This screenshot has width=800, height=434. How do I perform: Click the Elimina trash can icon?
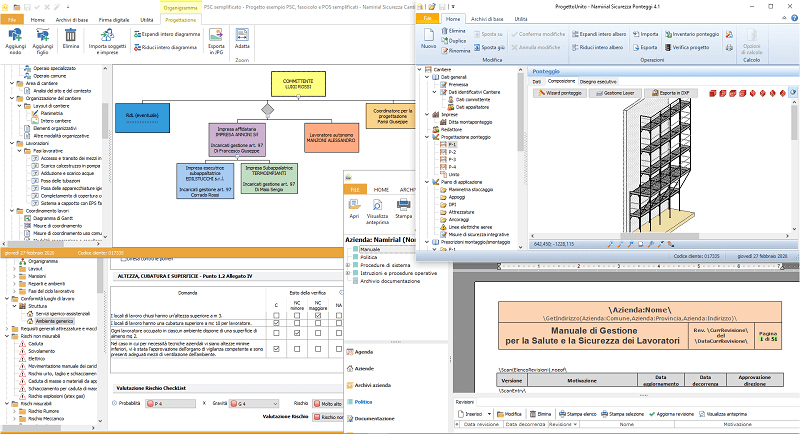(x=70, y=36)
